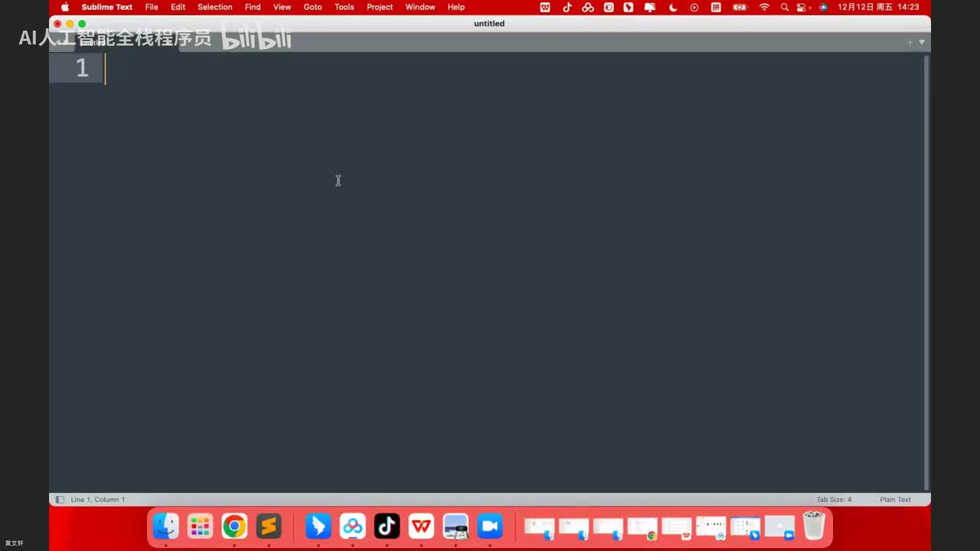Viewport: 980px width, 551px height.
Task: Change Tab Size: 4 setting
Action: [834, 500]
